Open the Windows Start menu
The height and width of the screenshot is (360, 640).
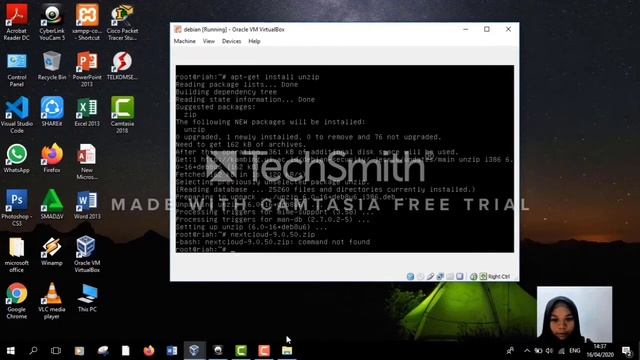[11, 351]
